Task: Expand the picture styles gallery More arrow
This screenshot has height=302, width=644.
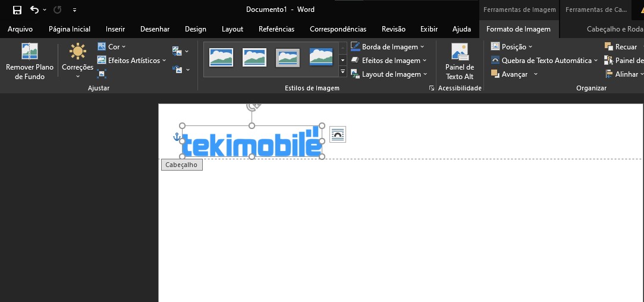Action: coord(343,72)
